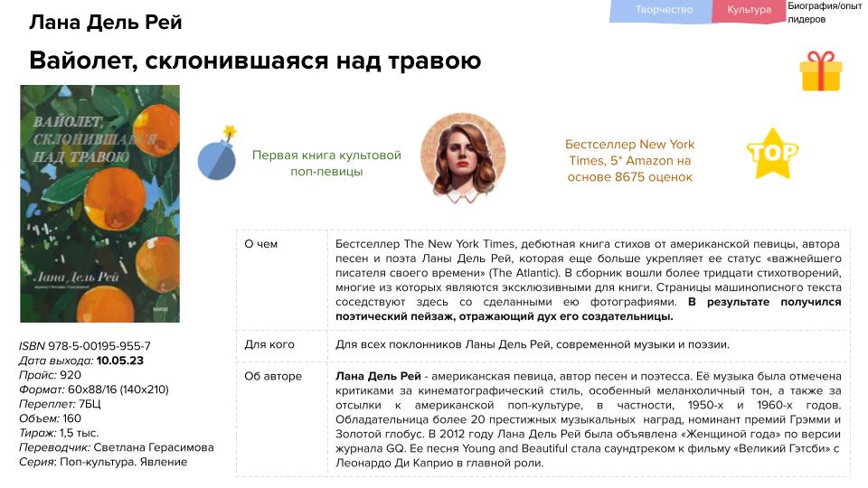Click the blue bomb icon

tap(217, 154)
